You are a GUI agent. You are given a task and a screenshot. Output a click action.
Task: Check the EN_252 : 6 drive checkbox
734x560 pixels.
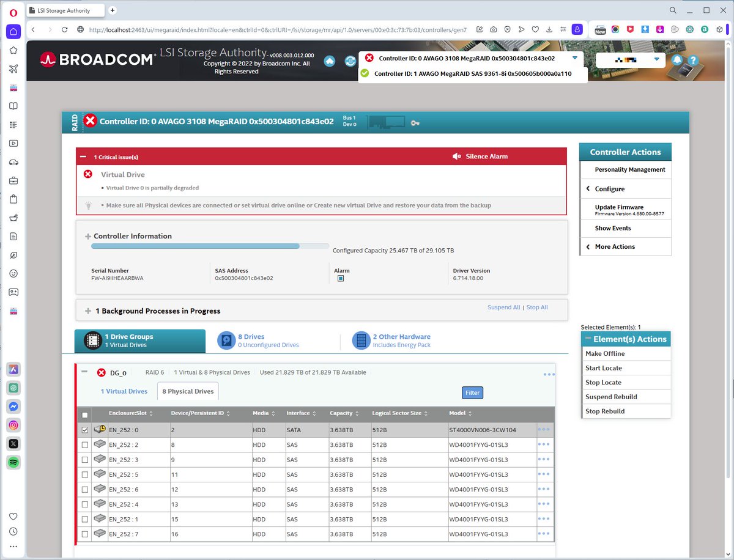click(x=85, y=490)
